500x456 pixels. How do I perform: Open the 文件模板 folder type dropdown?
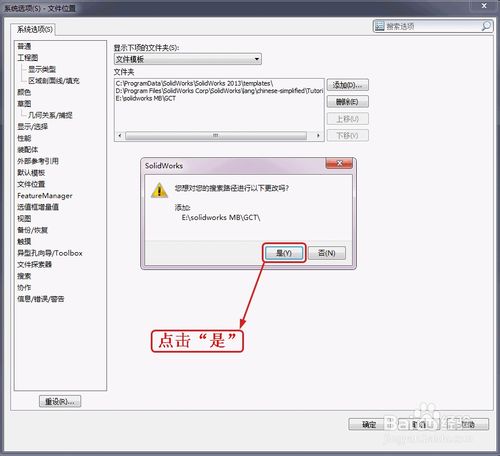[188, 59]
